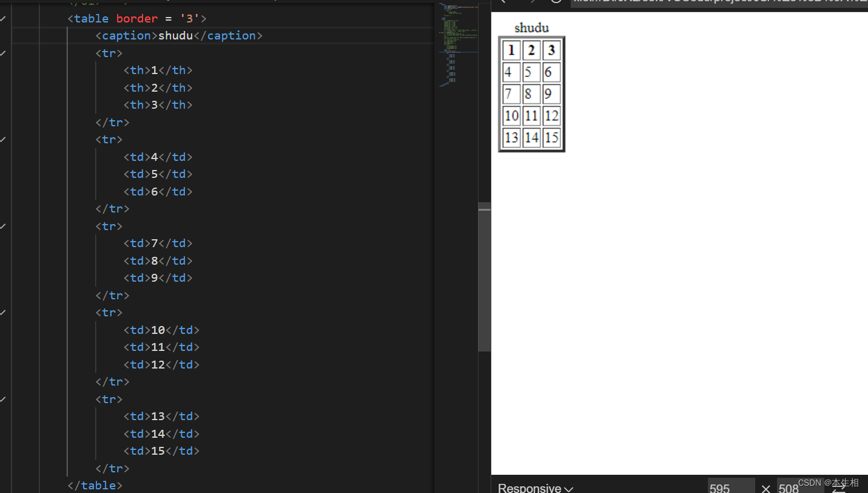Click the viewport height field showing 508
Viewport: 868px width, 493px height.
pyautogui.click(x=799, y=487)
